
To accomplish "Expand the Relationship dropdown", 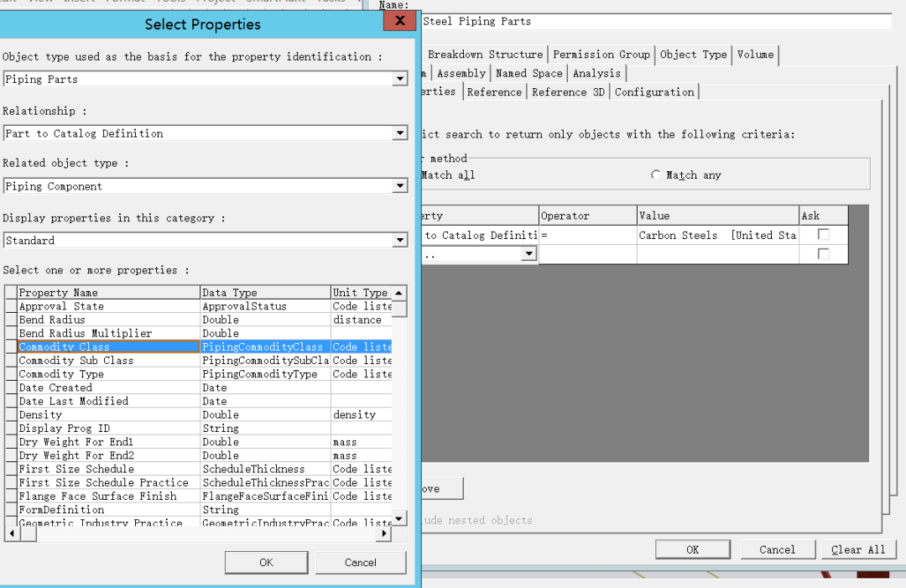I will [x=400, y=133].
